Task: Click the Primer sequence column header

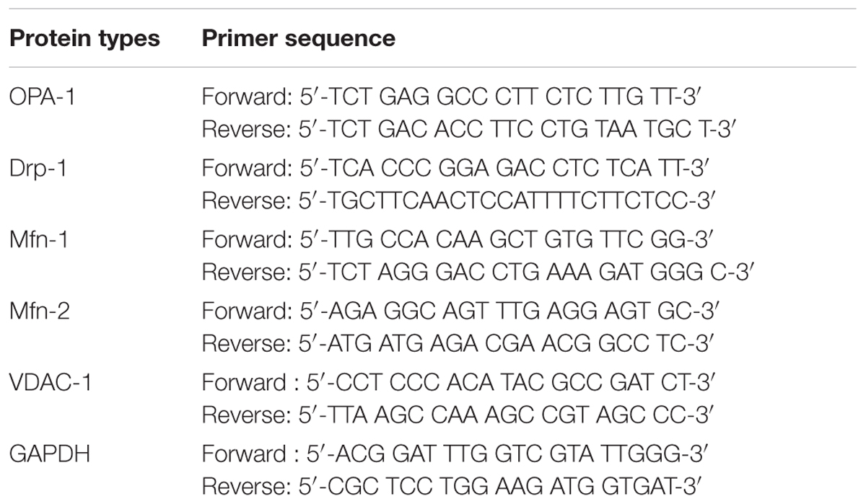Action: click(x=299, y=37)
